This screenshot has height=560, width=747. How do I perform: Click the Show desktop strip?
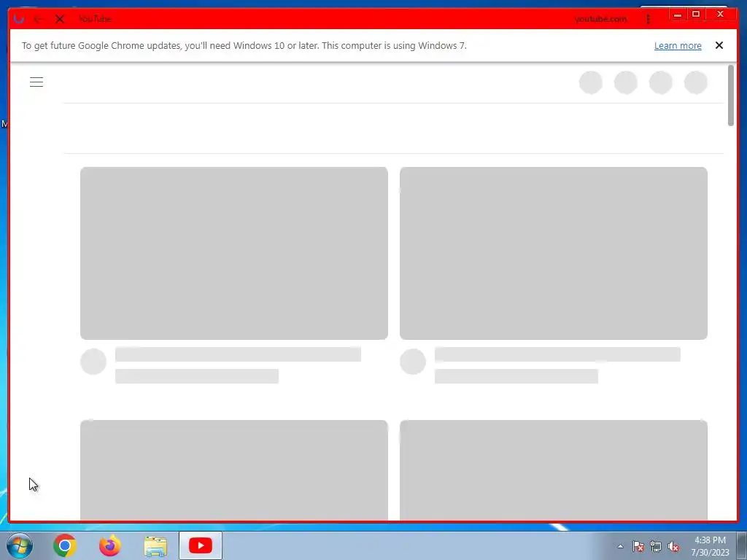click(742, 545)
